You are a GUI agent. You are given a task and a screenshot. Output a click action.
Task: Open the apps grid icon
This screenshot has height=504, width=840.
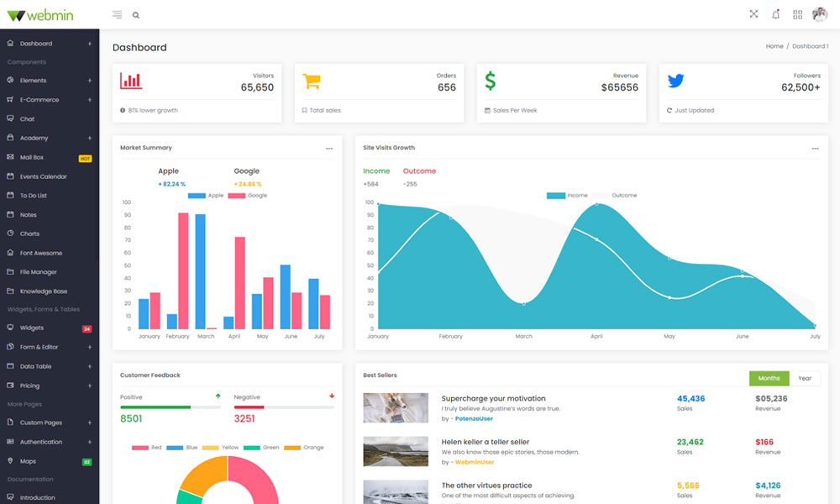(x=797, y=14)
